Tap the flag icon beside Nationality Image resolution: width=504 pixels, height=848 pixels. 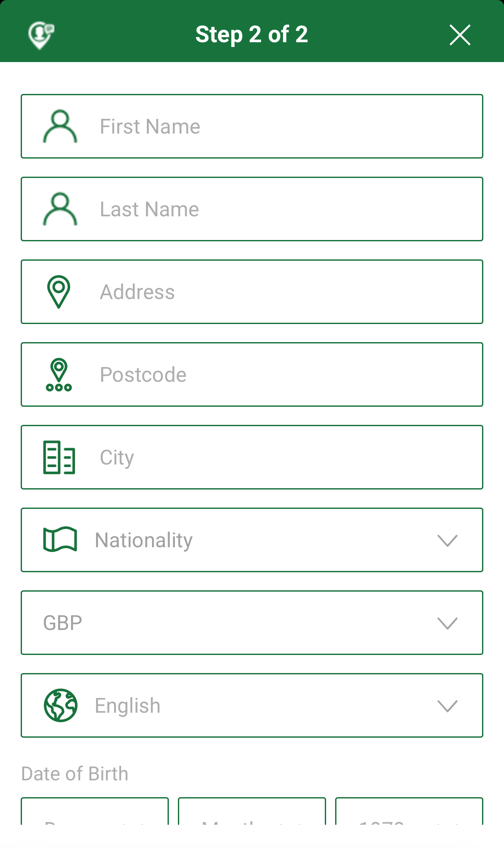tap(60, 539)
